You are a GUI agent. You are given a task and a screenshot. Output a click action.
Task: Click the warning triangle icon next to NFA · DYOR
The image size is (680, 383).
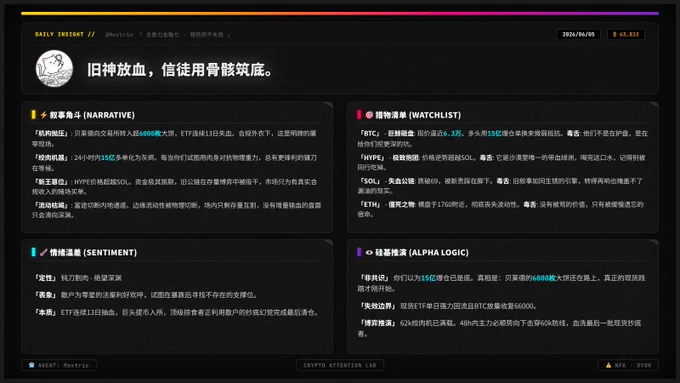[x=608, y=365]
